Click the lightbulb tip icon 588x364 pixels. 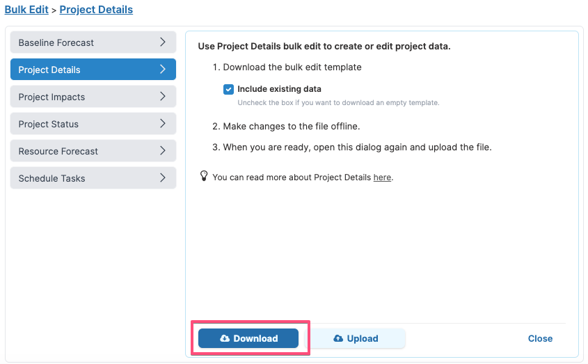pos(204,176)
